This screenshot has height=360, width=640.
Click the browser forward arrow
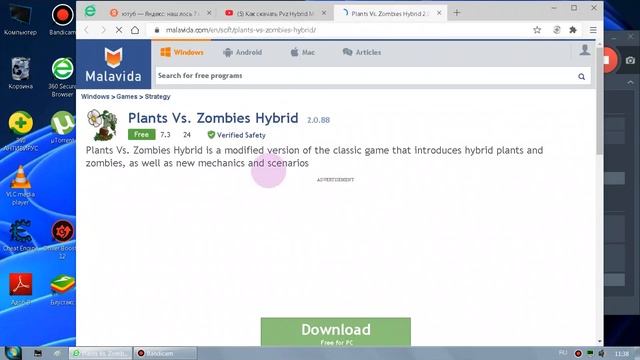pos(103,30)
